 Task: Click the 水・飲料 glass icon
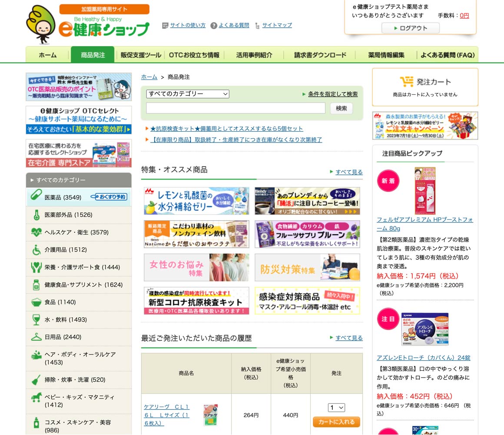point(36,319)
